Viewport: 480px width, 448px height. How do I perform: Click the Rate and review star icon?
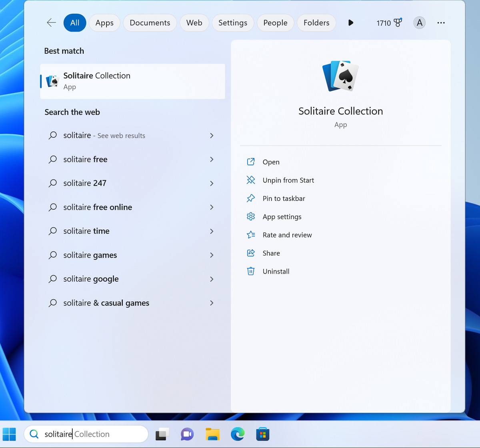pos(250,235)
